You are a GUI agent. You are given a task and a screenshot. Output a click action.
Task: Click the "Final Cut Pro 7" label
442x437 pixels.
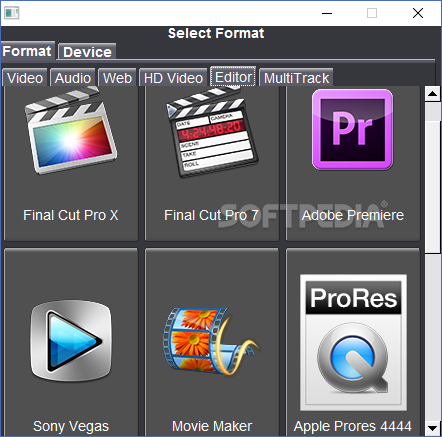point(211,215)
